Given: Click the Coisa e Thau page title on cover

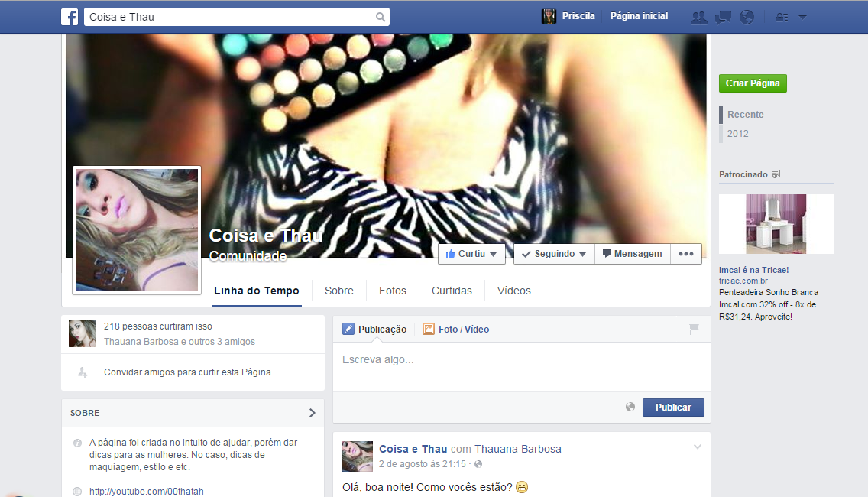Looking at the screenshot, I should pos(266,236).
